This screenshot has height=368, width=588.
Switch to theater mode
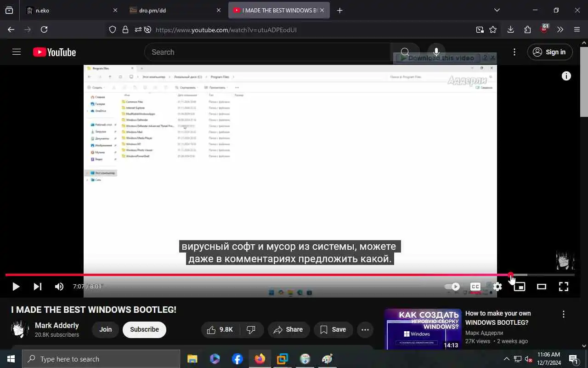[x=542, y=287]
